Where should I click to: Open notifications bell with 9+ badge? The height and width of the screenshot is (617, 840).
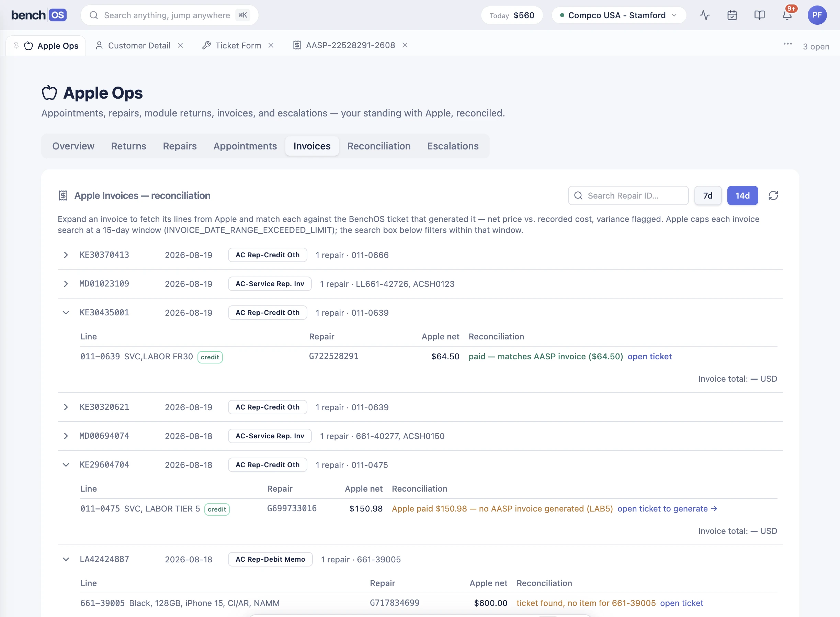tap(787, 15)
